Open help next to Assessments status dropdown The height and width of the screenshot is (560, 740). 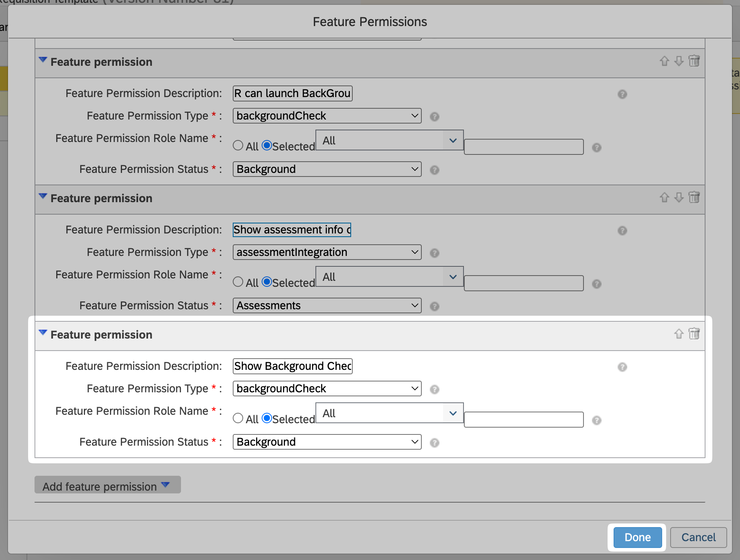pyautogui.click(x=434, y=306)
